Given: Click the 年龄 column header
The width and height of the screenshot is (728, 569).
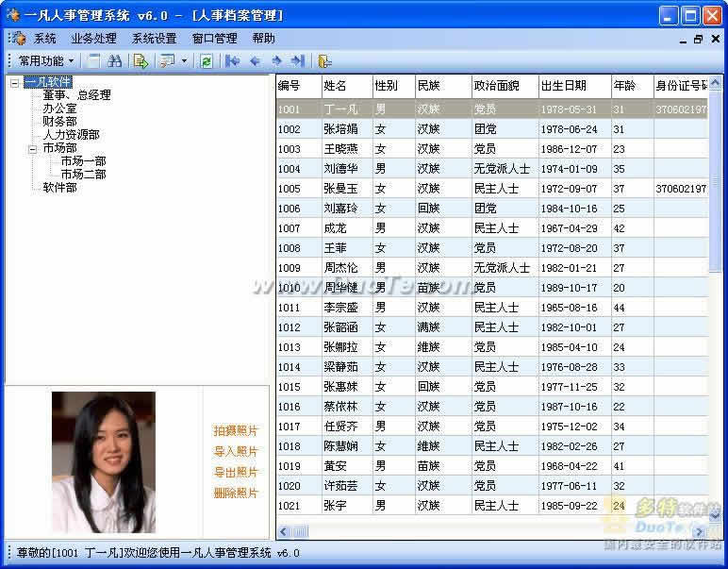Looking at the screenshot, I should point(633,86).
